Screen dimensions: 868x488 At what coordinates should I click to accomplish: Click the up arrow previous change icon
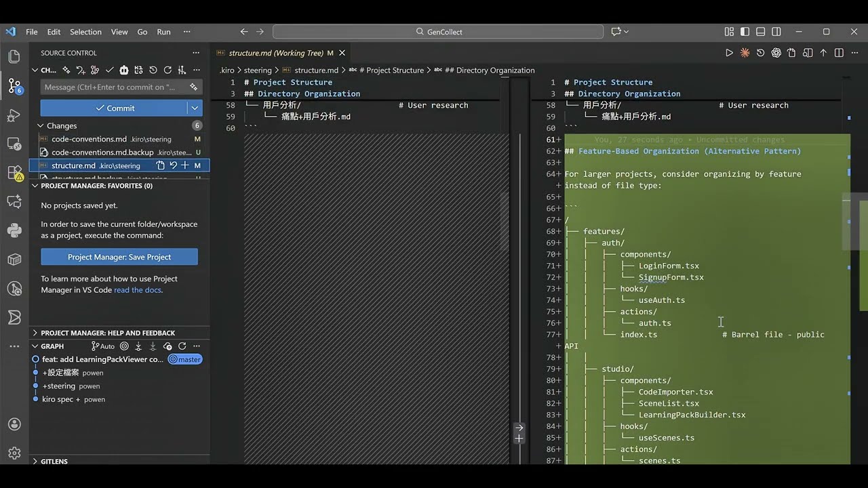coord(823,53)
